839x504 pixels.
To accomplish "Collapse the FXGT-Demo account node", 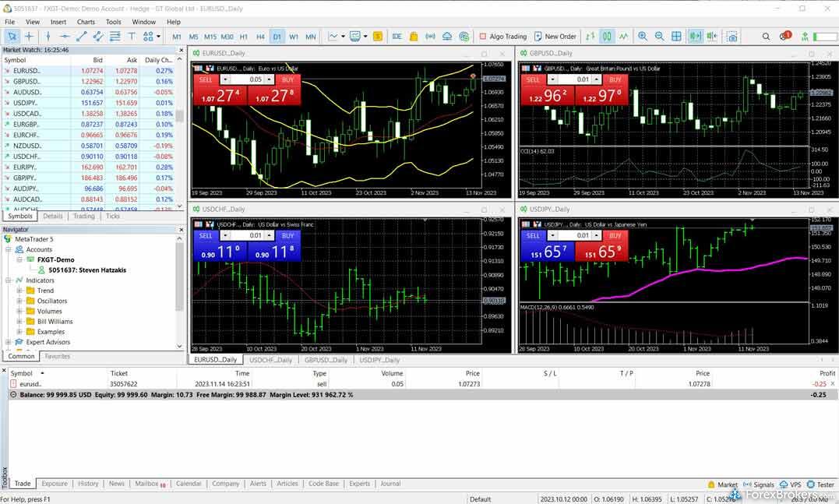I will (x=19, y=259).
